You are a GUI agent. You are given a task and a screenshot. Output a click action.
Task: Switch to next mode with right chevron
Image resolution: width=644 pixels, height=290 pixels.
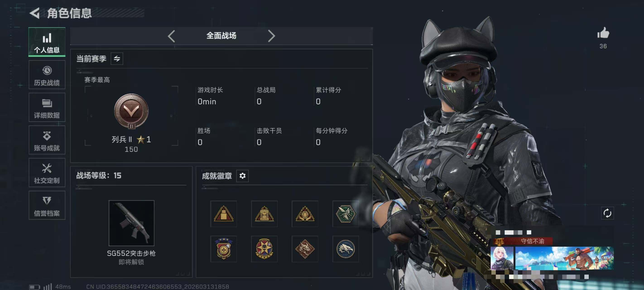click(x=272, y=36)
